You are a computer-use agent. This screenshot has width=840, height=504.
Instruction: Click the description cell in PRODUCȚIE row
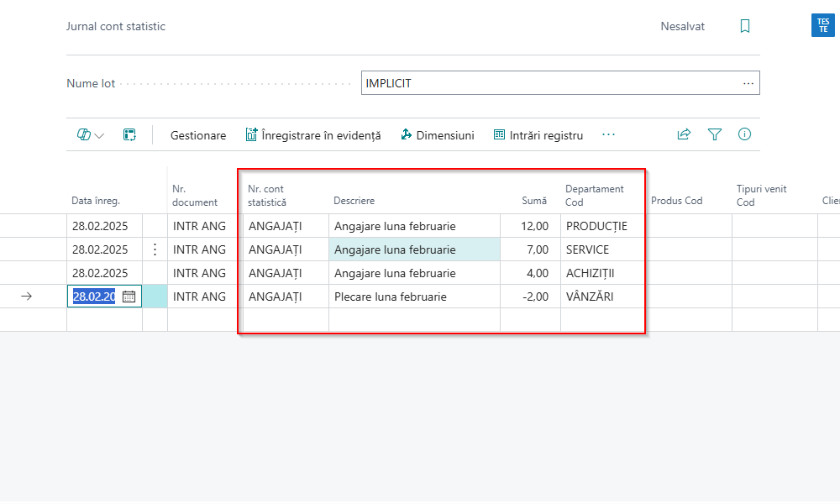(x=415, y=226)
